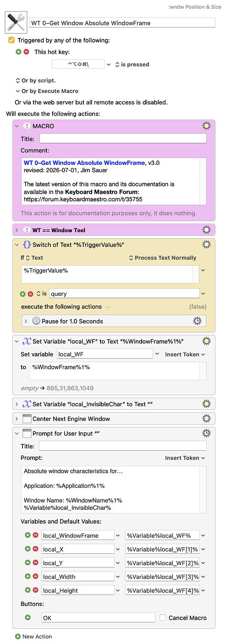This screenshot has height=644, width=226.
Task: Open the 'is' condition popup in Switch
Action: point(41,294)
